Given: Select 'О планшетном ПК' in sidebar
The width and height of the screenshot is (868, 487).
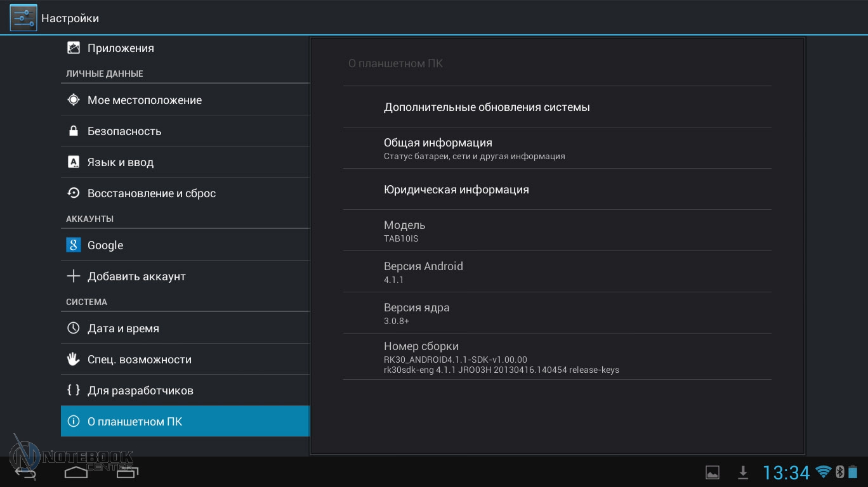Looking at the screenshot, I should point(185,422).
